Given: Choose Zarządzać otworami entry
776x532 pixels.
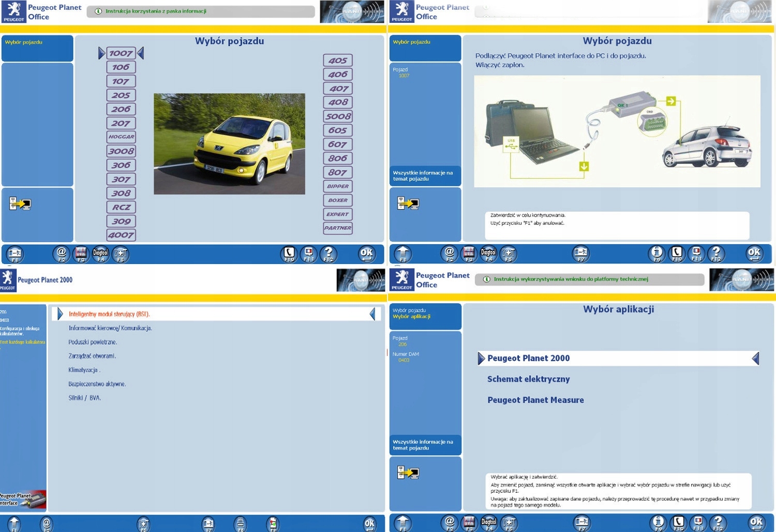Looking at the screenshot, I should tap(92, 356).
